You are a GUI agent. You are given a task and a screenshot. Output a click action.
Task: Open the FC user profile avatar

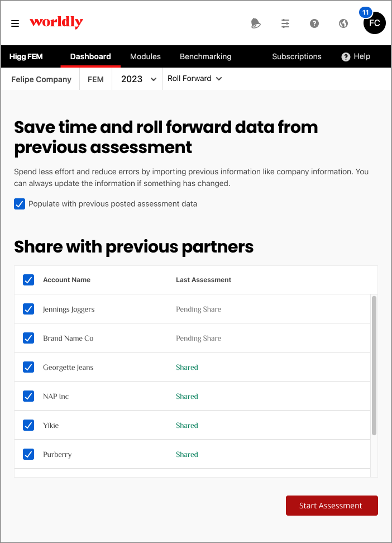coord(374,23)
